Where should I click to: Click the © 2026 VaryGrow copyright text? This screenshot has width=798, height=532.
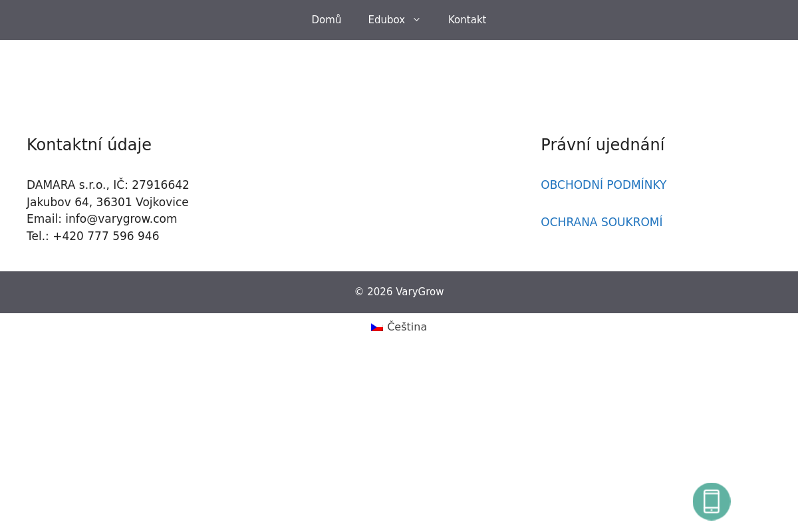[x=399, y=292]
